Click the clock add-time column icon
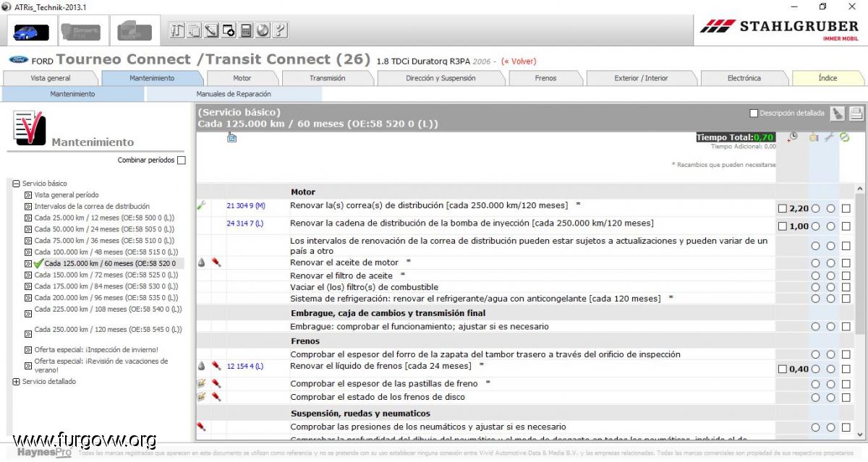The height and width of the screenshot is (462, 868). (793, 137)
